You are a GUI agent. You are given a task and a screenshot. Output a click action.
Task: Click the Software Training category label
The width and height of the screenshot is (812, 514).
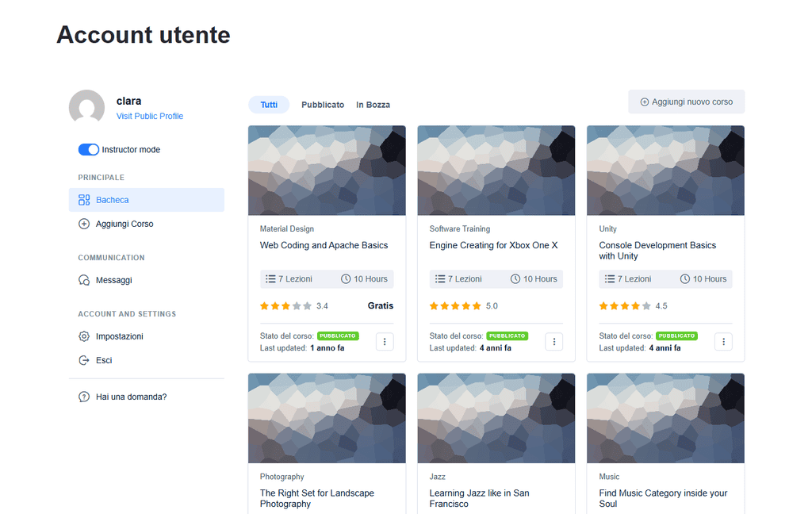point(460,229)
